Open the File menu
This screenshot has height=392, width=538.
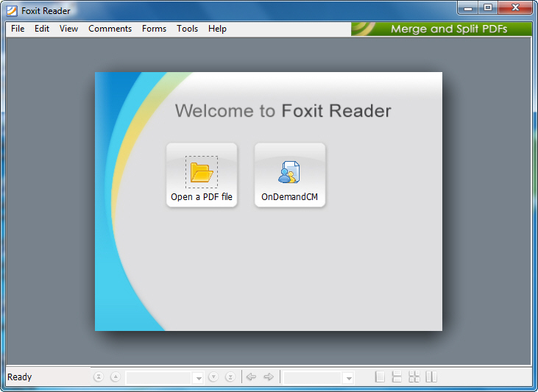(x=18, y=29)
